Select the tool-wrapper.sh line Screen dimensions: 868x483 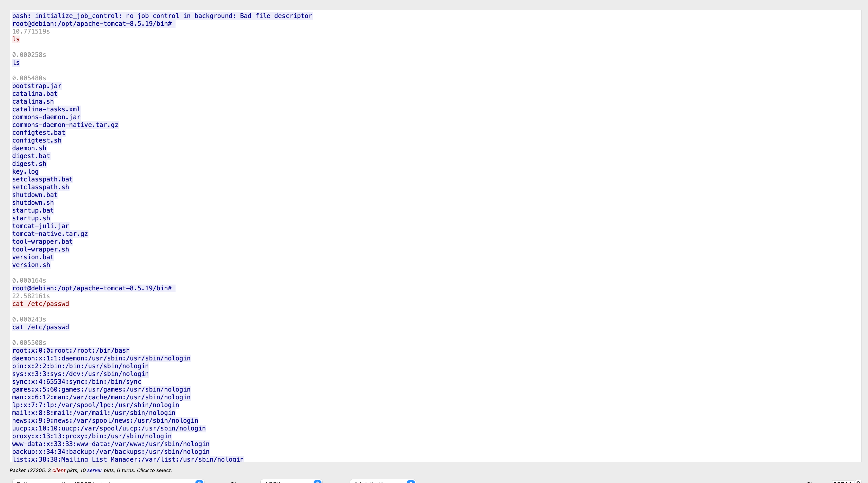coord(40,250)
